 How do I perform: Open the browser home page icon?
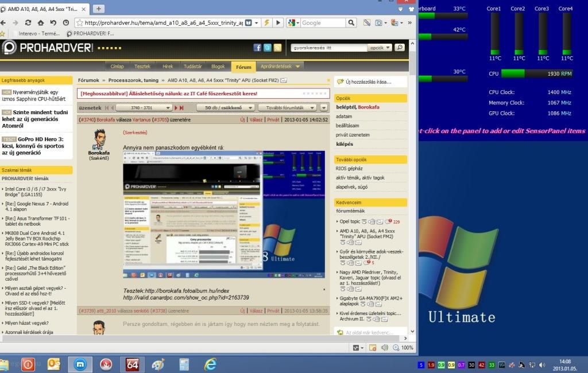tap(41, 23)
